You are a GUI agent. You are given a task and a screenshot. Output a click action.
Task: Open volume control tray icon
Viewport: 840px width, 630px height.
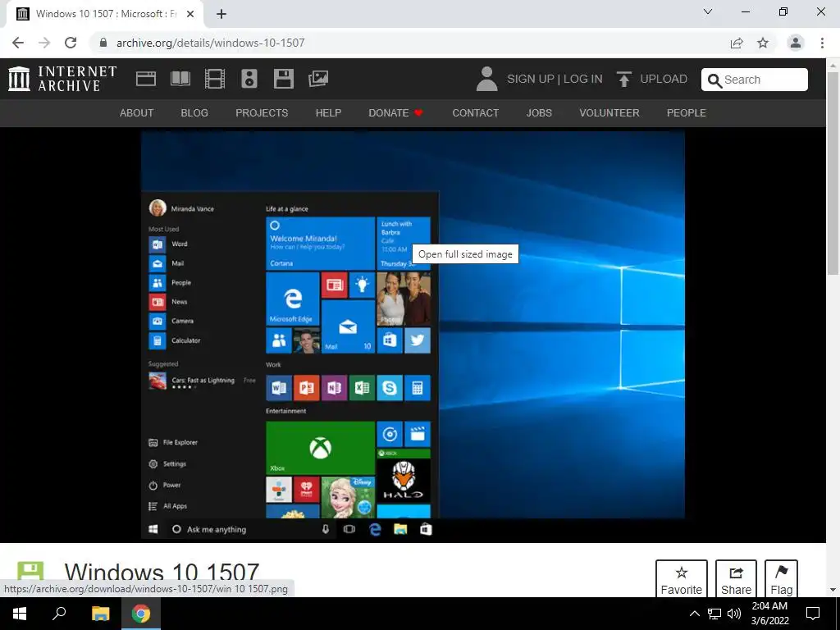tap(734, 614)
